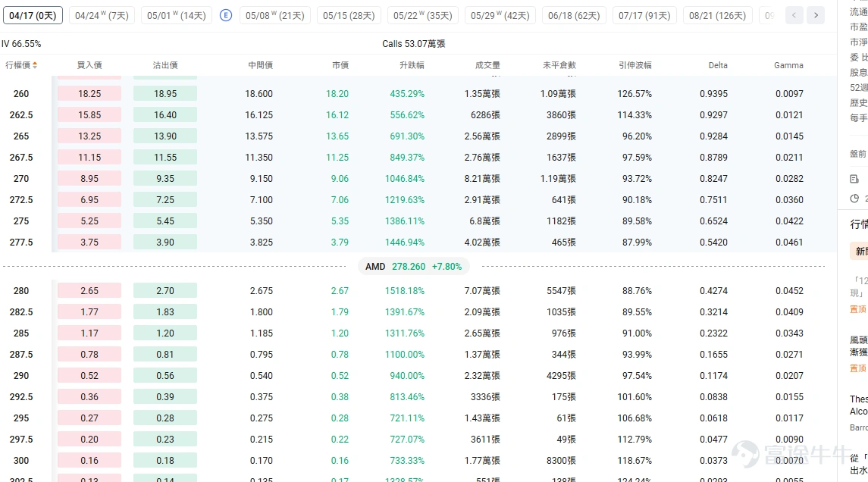The width and height of the screenshot is (868, 482).
Task: Click the Gamma column header
Action: coord(788,65)
